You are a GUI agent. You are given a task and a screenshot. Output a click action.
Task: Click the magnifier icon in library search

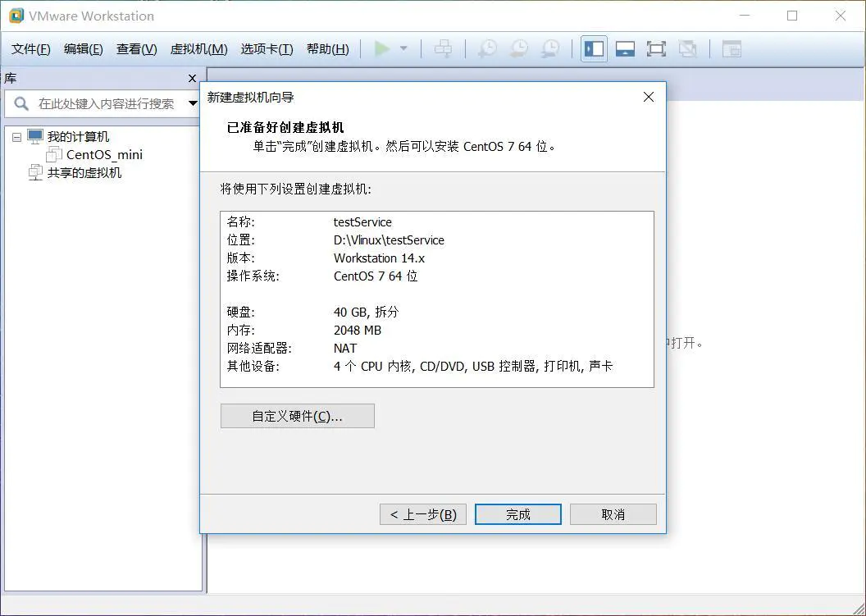21,103
